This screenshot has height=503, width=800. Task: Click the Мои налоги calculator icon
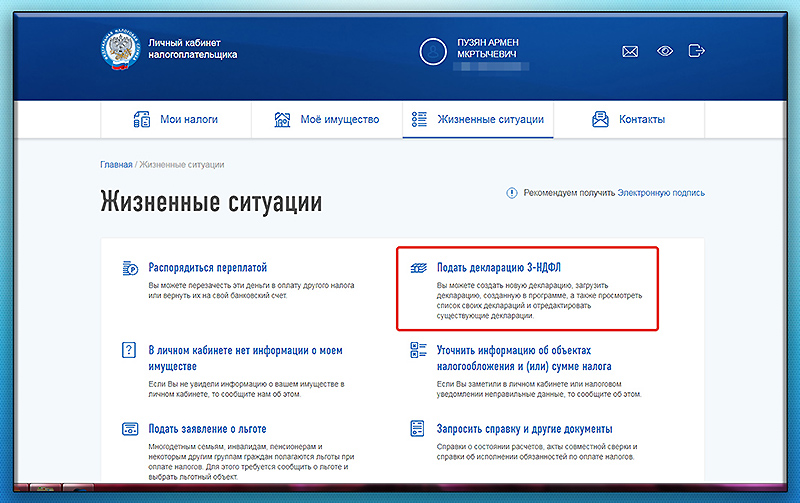(142, 119)
